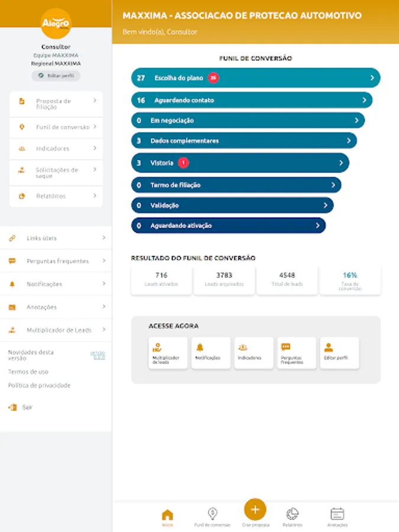Open Indicadores card in Acesse Agora
Viewport: 399px width, 532px height.
pyautogui.click(x=254, y=353)
